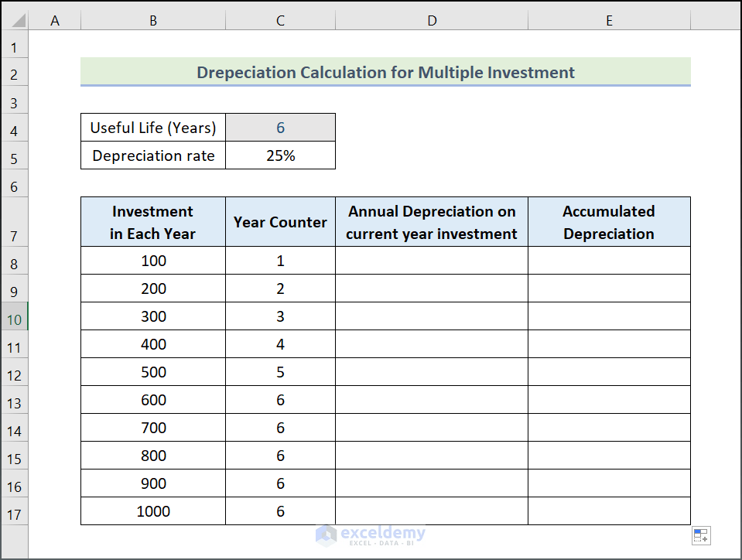Select row header 2
The width and height of the screenshot is (742, 560).
pyautogui.click(x=14, y=73)
